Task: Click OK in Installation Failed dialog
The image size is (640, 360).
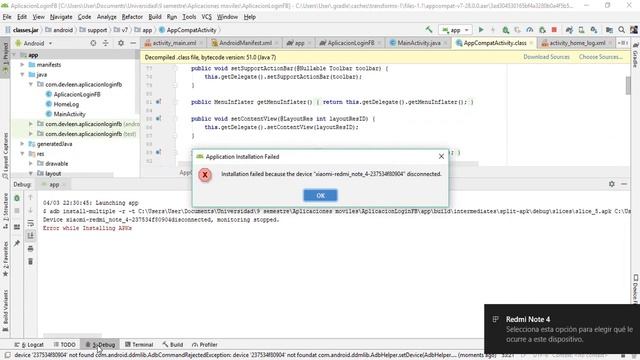Action: pyautogui.click(x=320, y=196)
